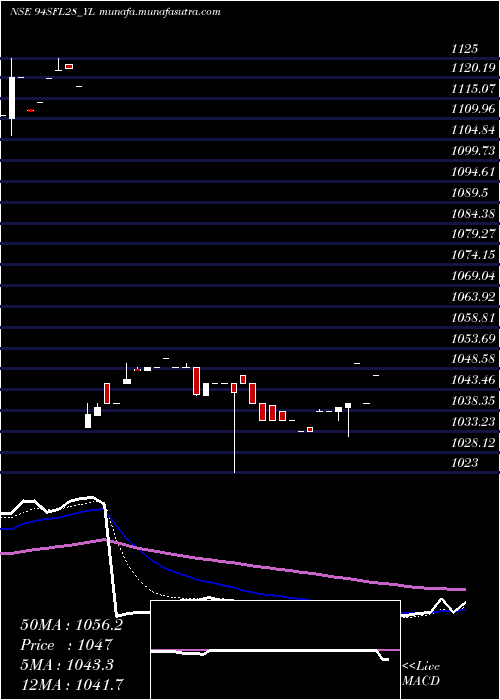The height and width of the screenshot is (700, 500).
Task: Click inside the MACD inset chart box
Action: pos(275,650)
